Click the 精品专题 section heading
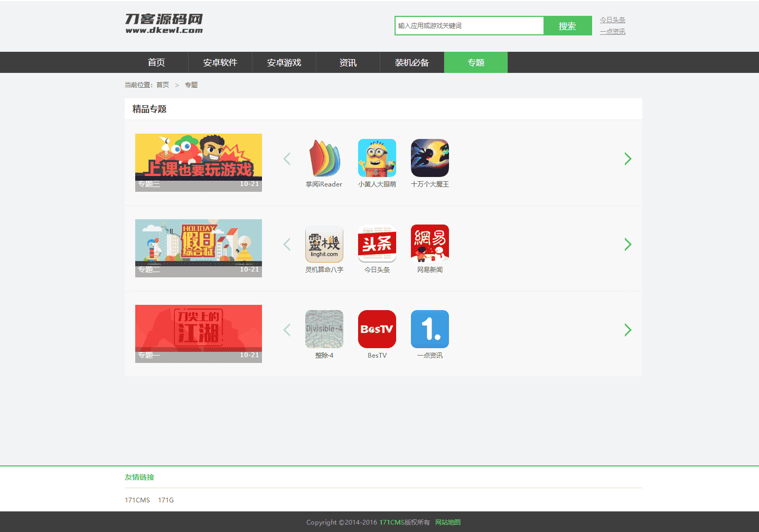759x532 pixels. tap(149, 109)
